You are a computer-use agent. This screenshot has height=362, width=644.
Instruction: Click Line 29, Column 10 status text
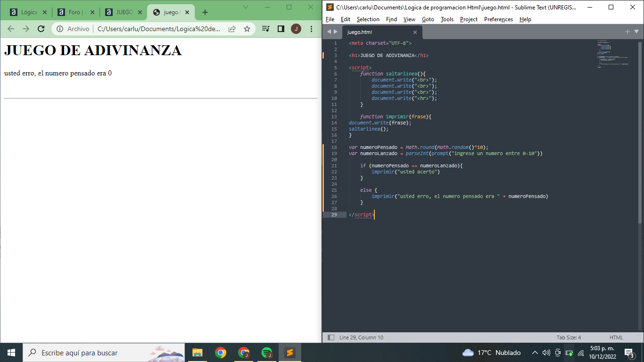click(x=361, y=337)
